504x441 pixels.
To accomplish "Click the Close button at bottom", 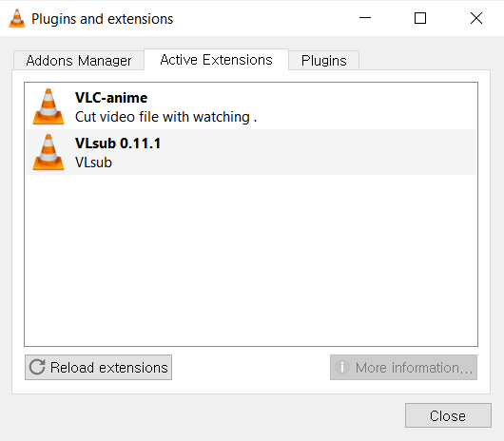I will (448, 415).
